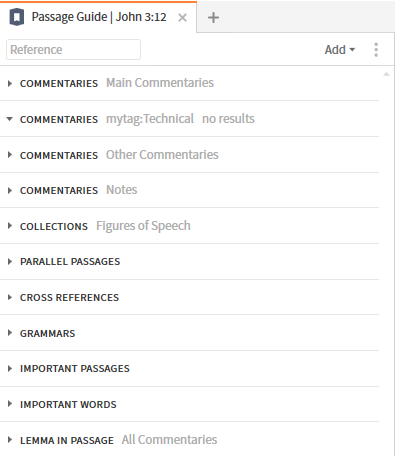Open the panel menu three-dot icon
Viewport: 395px width, 456px height.
click(376, 50)
